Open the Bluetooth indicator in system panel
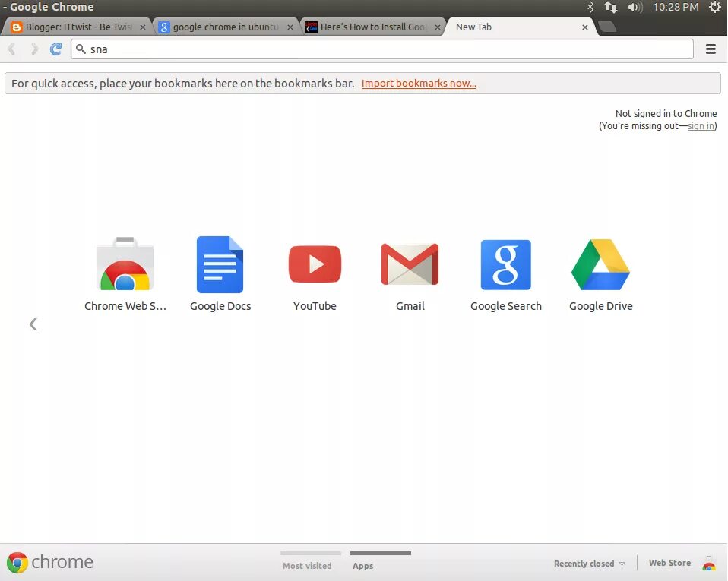Viewport: 728px width, 581px height. [590, 7]
